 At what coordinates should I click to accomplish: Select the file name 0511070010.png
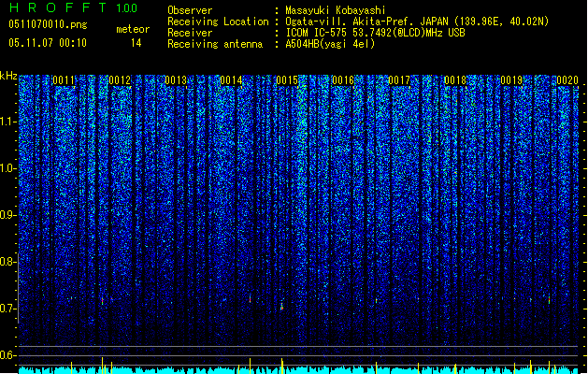pos(48,24)
